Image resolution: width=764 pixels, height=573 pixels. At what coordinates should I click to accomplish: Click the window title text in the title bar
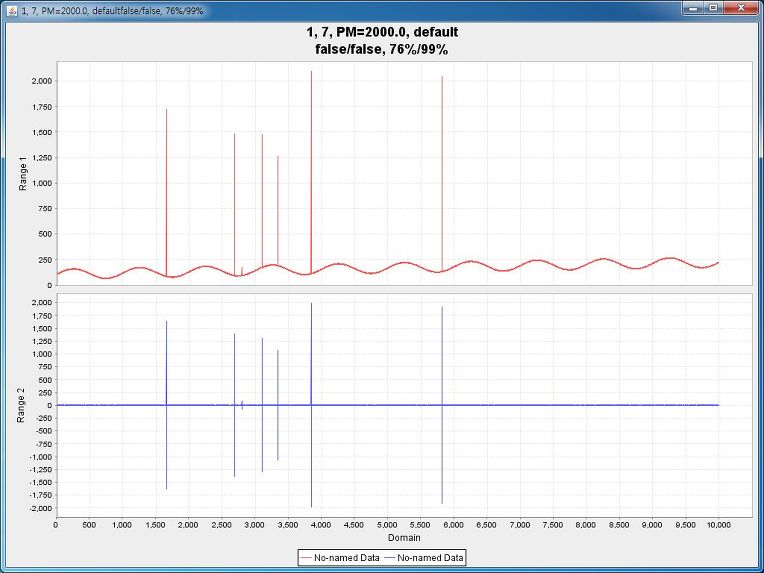pos(113,11)
